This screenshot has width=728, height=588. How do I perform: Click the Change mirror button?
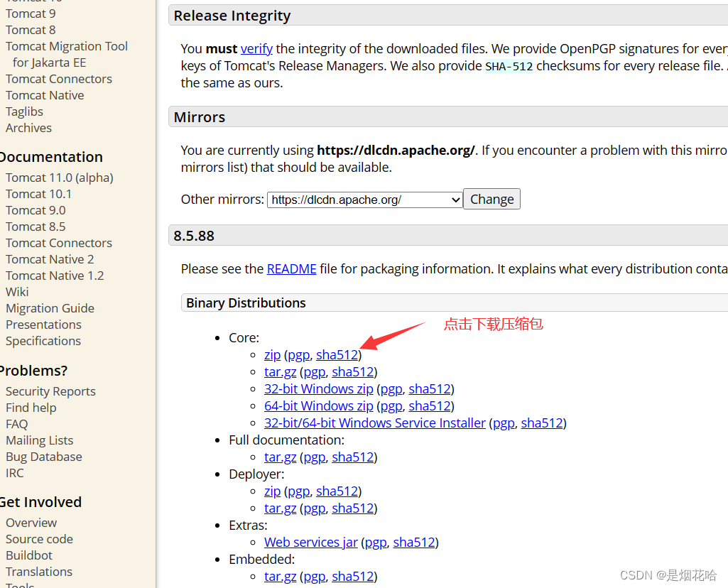491,199
